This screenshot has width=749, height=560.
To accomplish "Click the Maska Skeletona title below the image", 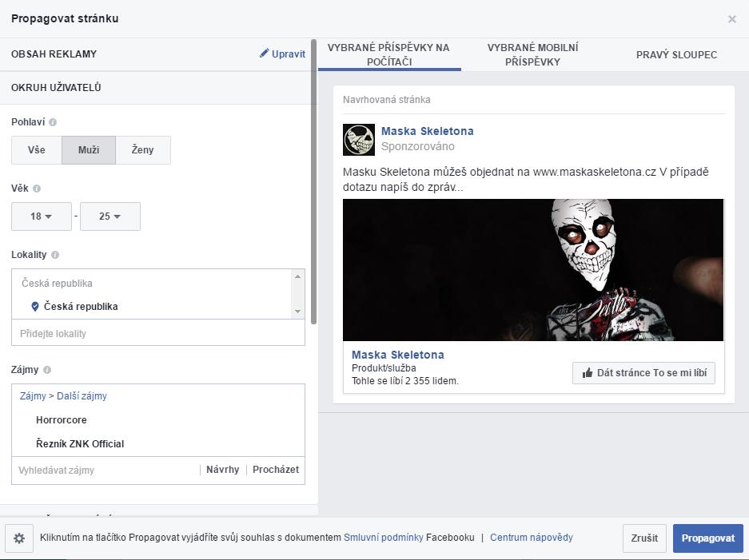I will click(x=398, y=355).
